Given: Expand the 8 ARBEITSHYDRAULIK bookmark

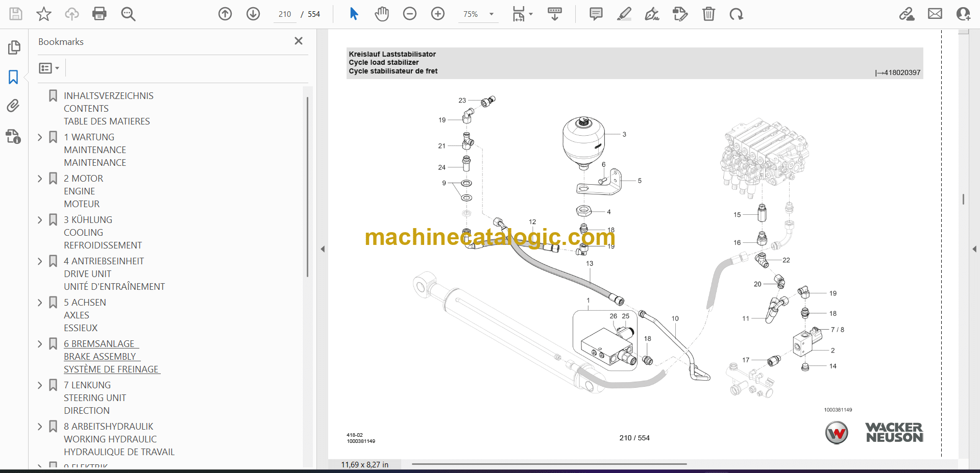Looking at the screenshot, I should tap(40, 427).
